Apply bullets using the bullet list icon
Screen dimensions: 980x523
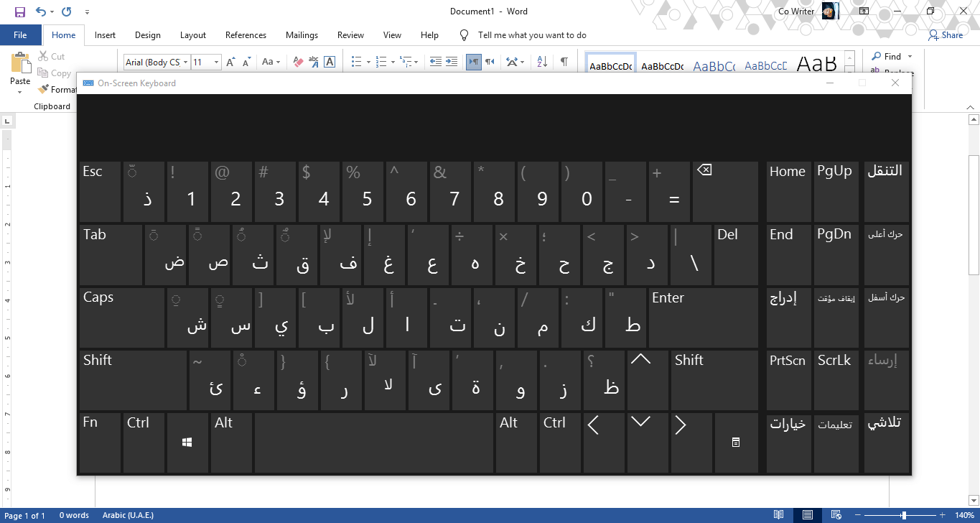point(355,62)
